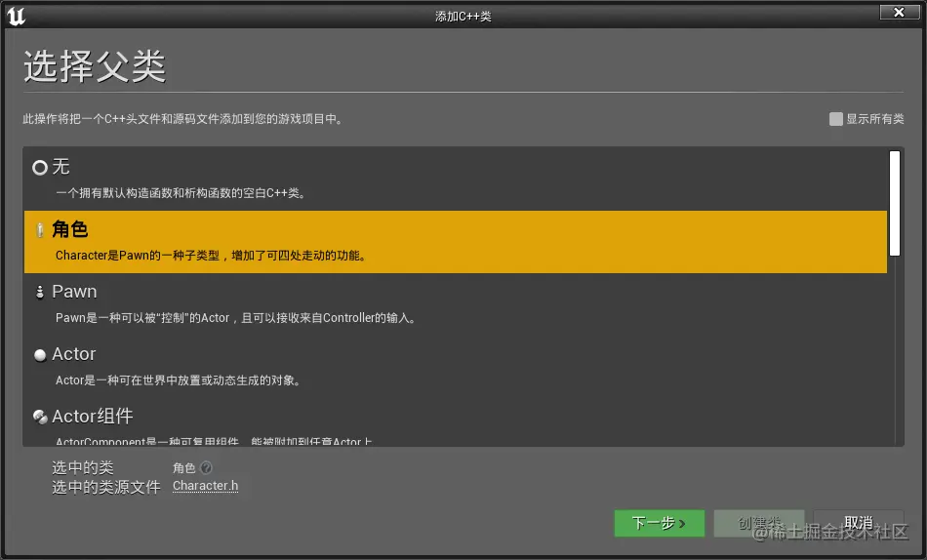Choose the Actor parent class row
The width and height of the screenshot is (927, 560).
[456, 367]
